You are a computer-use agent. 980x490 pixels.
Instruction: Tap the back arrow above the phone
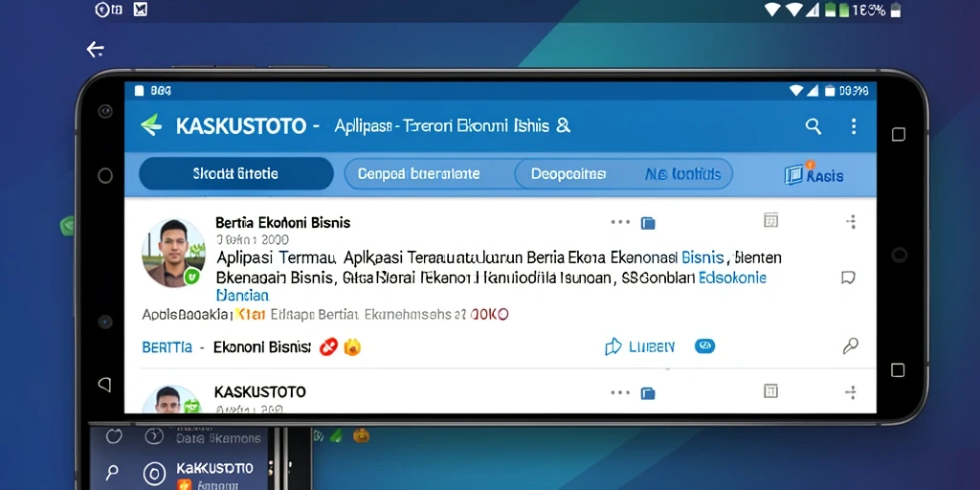click(x=95, y=50)
